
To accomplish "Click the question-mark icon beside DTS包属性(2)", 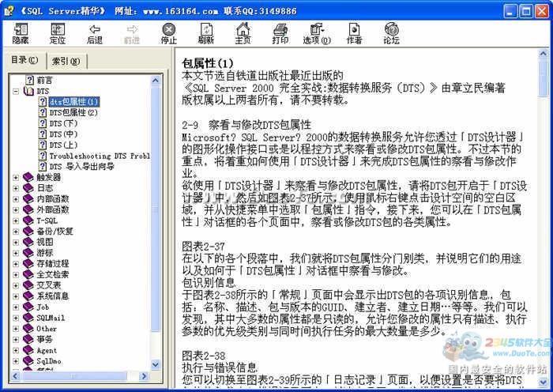I will [x=43, y=112].
